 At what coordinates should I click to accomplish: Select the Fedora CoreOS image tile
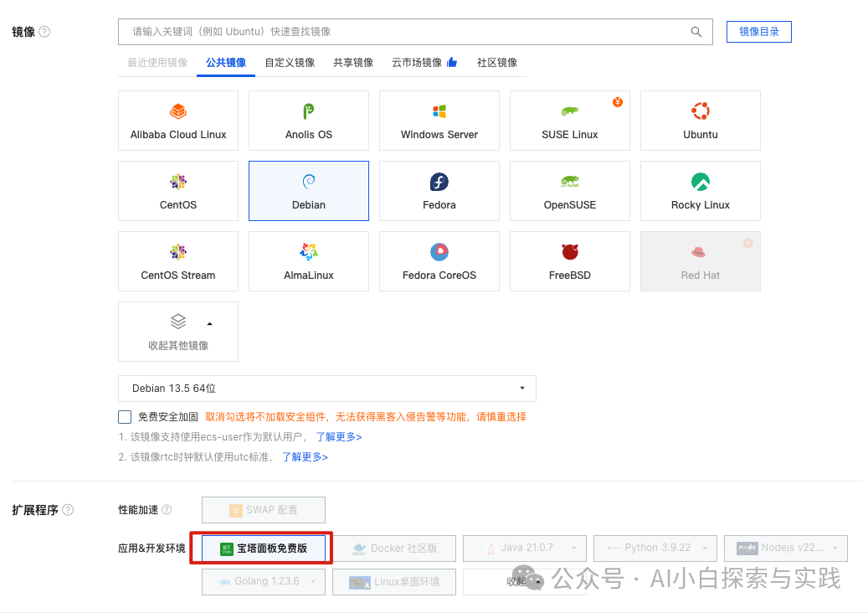pos(439,261)
